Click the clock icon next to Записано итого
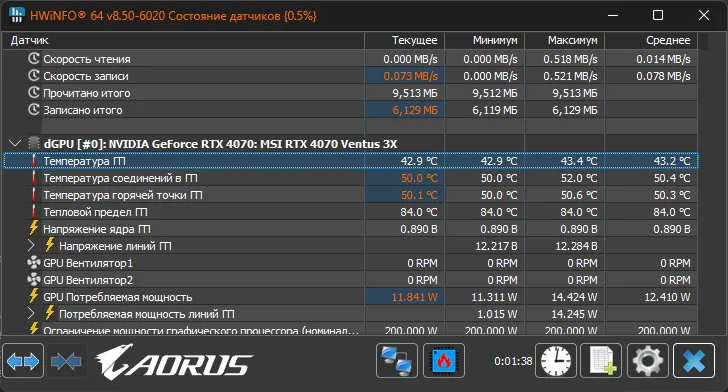 (x=33, y=110)
